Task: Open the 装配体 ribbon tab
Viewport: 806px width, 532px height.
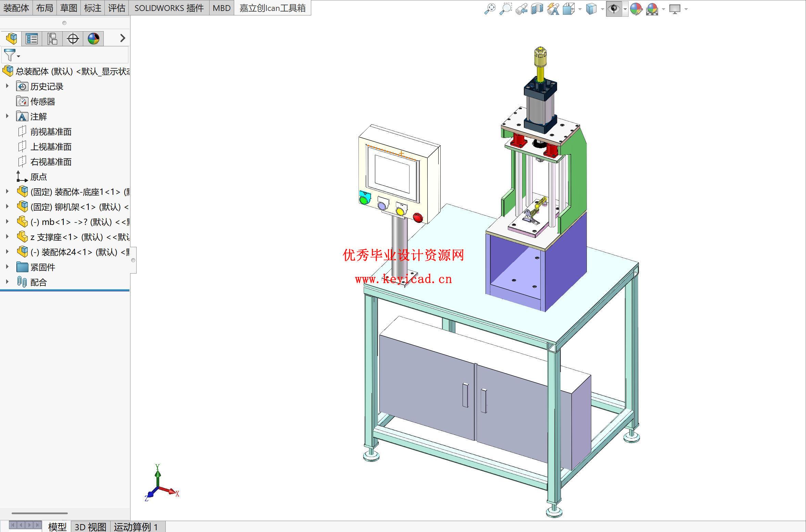Action: tap(16, 8)
